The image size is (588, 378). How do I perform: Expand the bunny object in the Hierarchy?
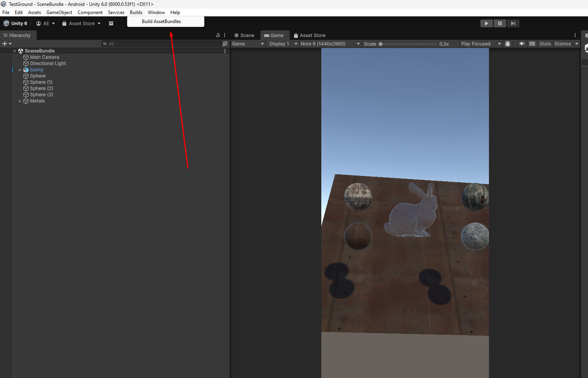coord(20,69)
